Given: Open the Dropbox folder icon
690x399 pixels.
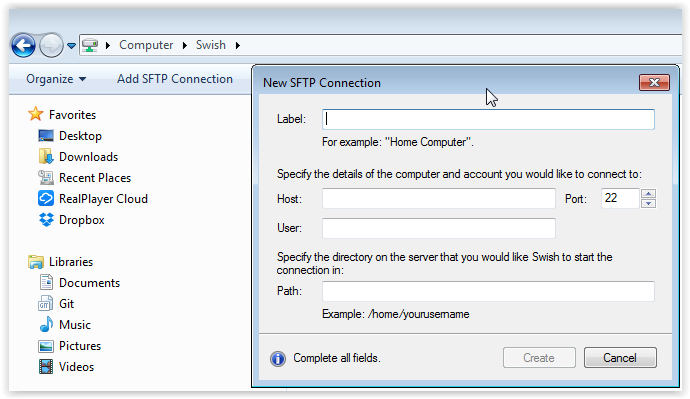Looking at the screenshot, I should [x=46, y=220].
